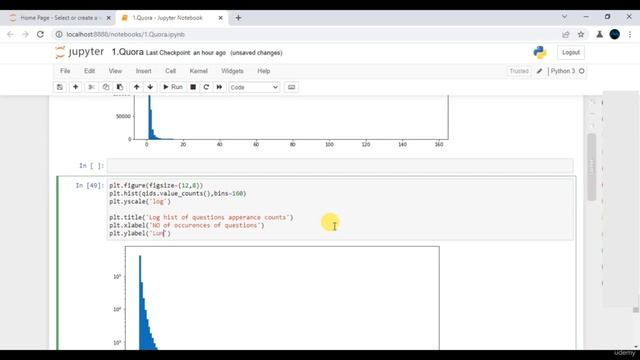This screenshot has width=640, height=360.
Task: Copy selected cells from the toolbar
Action: tap(106, 87)
